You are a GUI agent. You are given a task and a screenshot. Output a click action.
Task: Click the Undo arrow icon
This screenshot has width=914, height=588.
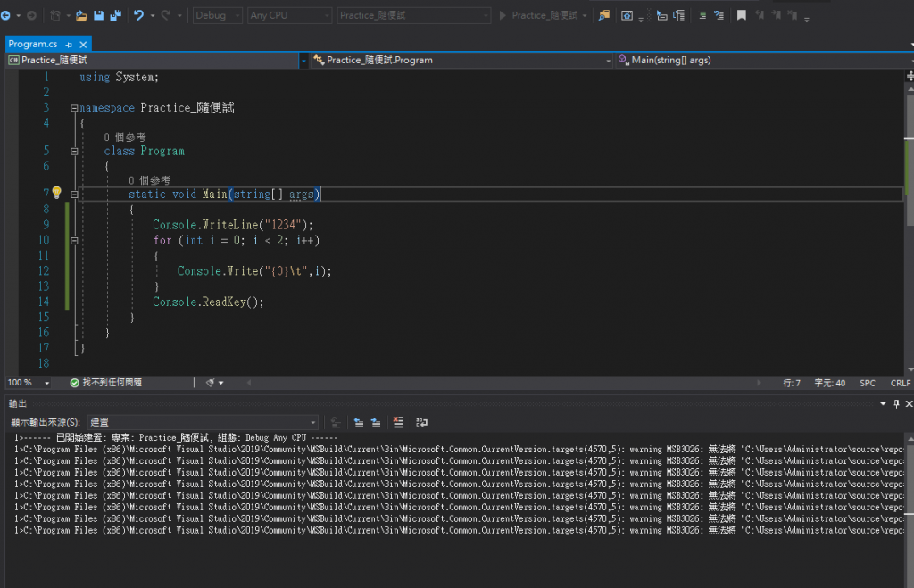click(x=138, y=15)
